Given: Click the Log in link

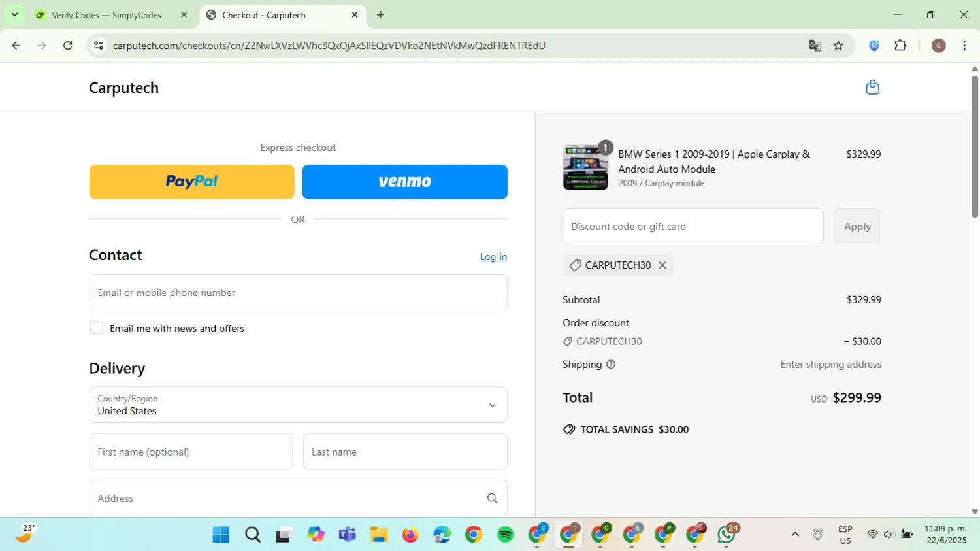Looking at the screenshot, I should [x=493, y=257].
